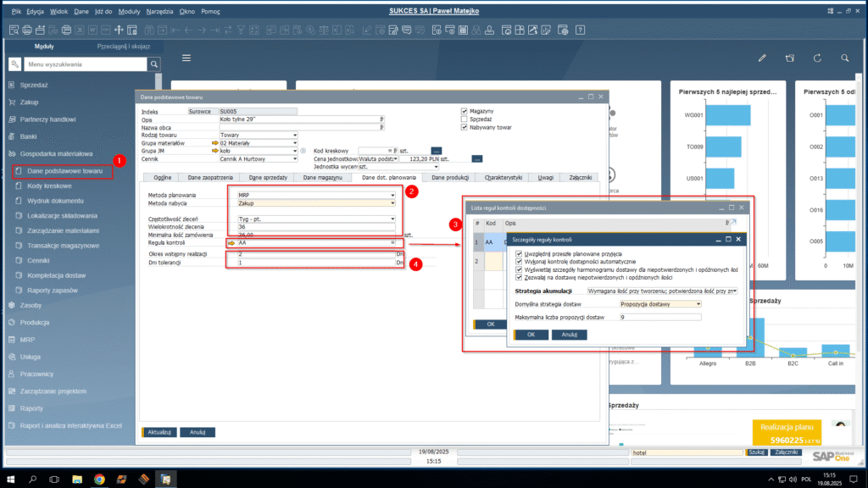Click the Windows Start button

[x=10, y=480]
